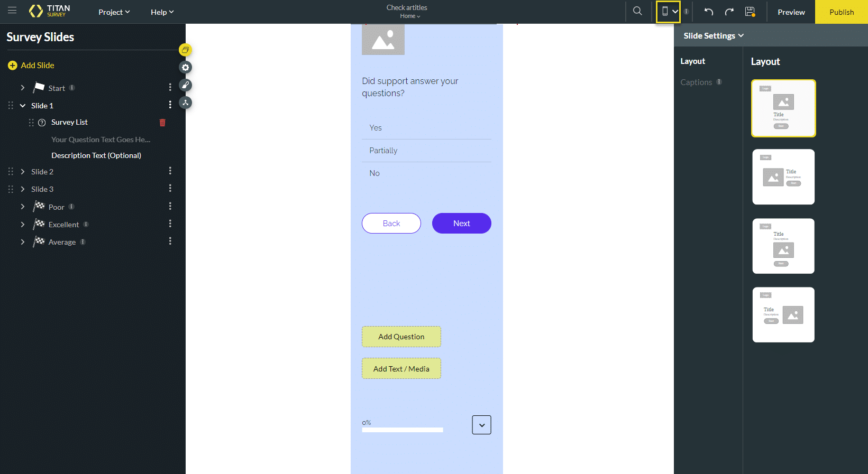The image size is (868, 474).
Task: Open the mobile device view selector
Action: point(668,12)
